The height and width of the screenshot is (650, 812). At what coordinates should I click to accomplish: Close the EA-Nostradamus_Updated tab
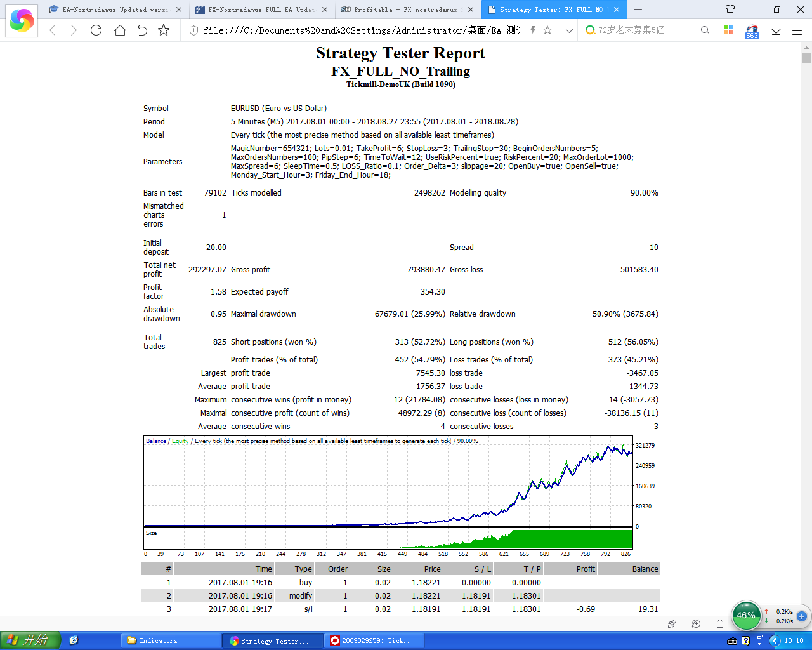[178, 10]
